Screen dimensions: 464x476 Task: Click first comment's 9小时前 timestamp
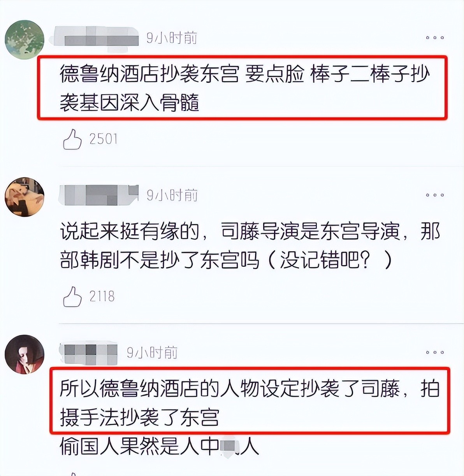click(172, 38)
